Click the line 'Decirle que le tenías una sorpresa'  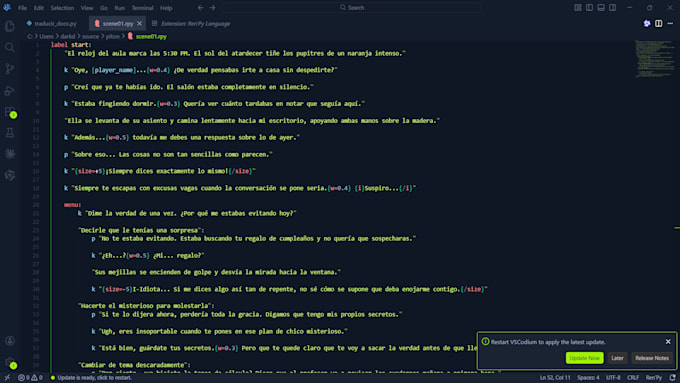coord(141,230)
